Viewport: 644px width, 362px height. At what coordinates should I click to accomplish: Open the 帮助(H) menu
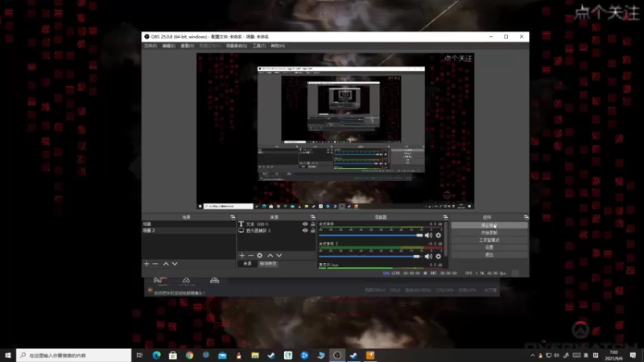(278, 46)
